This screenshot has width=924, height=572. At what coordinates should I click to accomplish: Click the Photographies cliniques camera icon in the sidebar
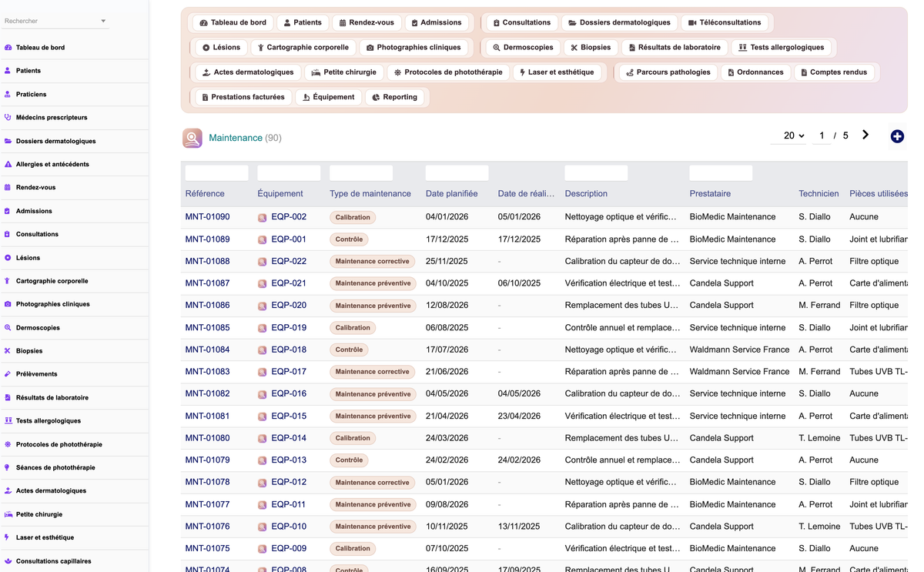pos(8,304)
